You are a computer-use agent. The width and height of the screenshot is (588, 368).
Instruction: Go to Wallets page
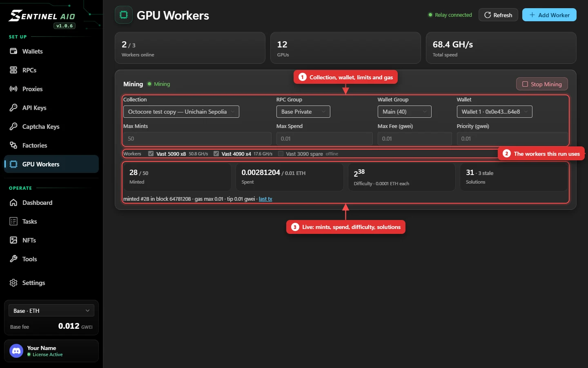pyautogui.click(x=51, y=51)
